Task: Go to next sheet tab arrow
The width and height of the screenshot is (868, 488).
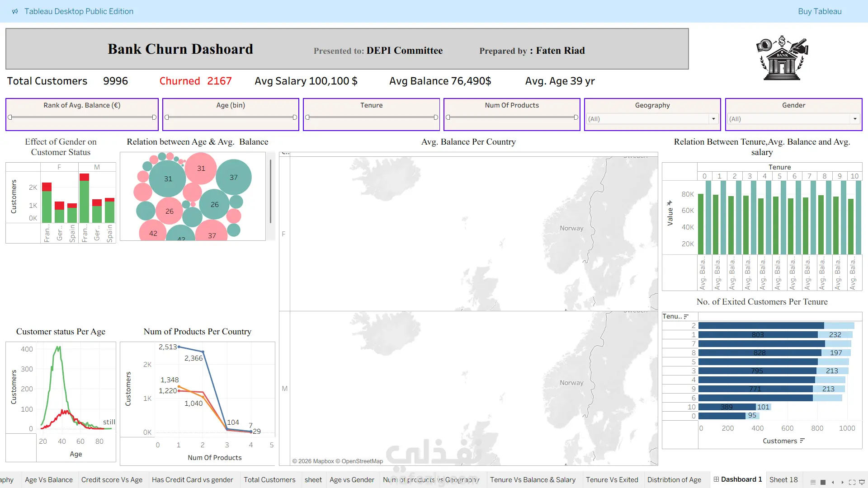Action: [x=843, y=482]
